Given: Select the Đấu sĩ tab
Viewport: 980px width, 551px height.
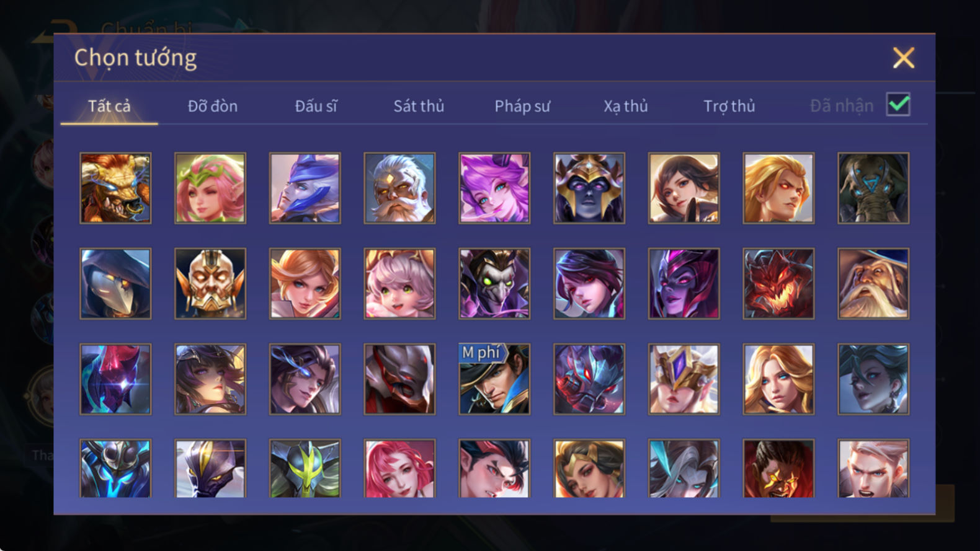Looking at the screenshot, I should (316, 106).
